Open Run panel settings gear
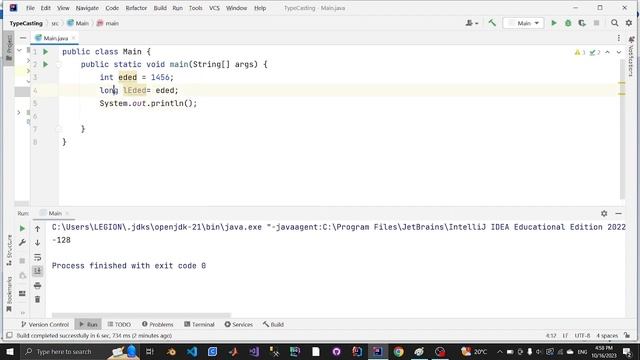The height and width of the screenshot is (360, 640). (604, 213)
